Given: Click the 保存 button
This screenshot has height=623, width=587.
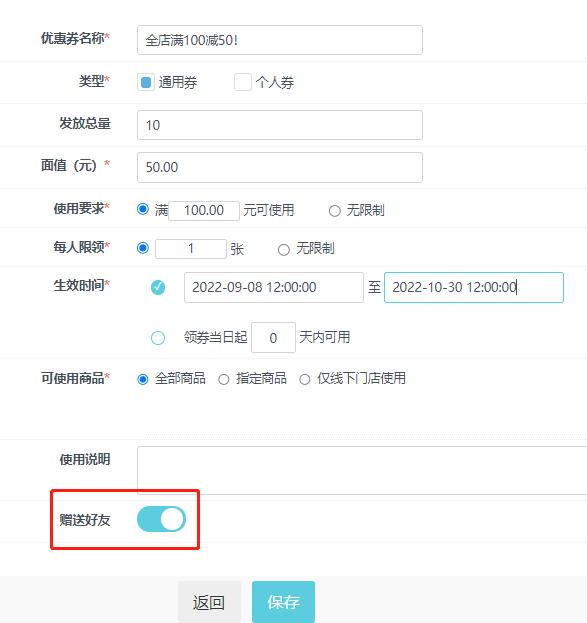Looking at the screenshot, I should pos(283,602).
